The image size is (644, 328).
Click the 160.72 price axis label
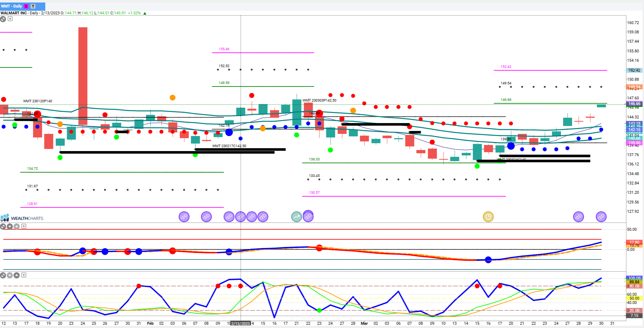point(633,23)
